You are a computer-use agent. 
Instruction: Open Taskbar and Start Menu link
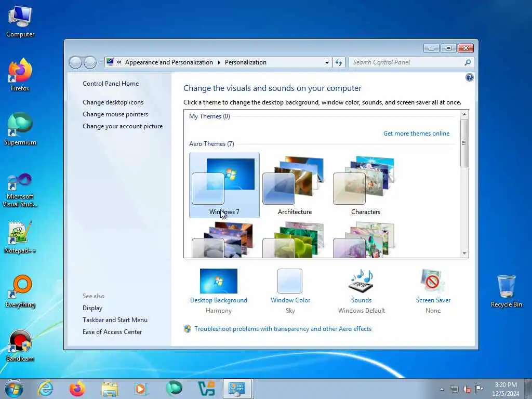tap(115, 320)
